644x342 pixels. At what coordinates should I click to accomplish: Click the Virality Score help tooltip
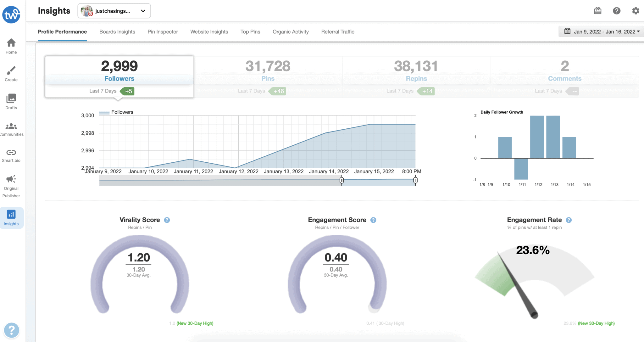[x=167, y=220]
